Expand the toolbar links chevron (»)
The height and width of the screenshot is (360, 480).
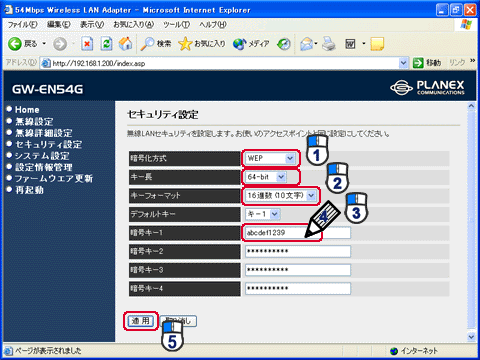pos(472,61)
